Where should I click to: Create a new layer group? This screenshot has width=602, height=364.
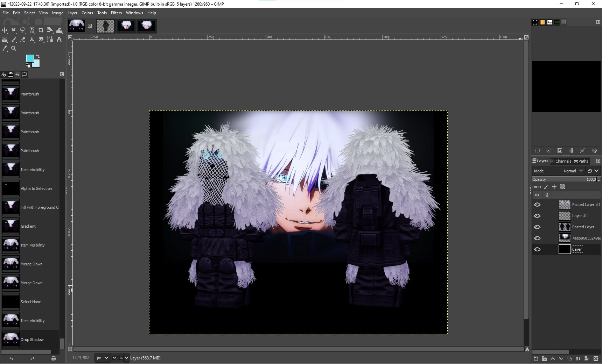(544, 359)
